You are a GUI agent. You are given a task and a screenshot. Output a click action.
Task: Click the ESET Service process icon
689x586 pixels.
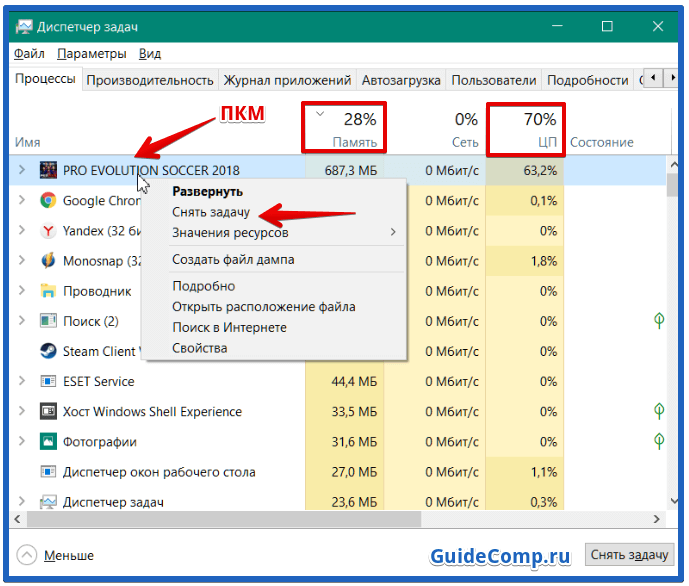point(48,381)
